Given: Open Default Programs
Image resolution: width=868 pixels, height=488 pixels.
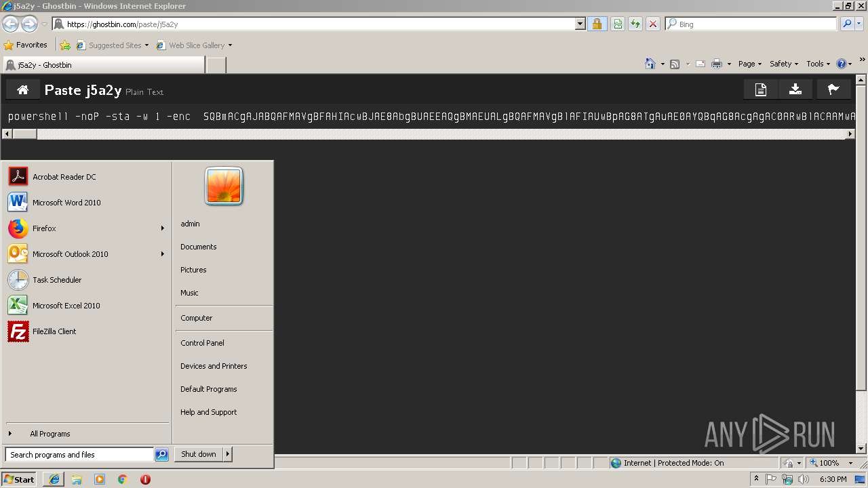Looking at the screenshot, I should tap(208, 389).
